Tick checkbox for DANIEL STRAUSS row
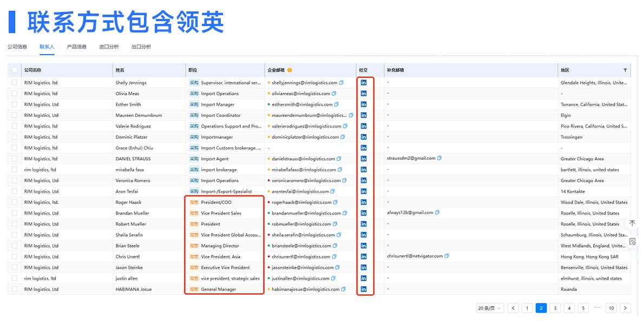The image size is (644, 324). 15,159
